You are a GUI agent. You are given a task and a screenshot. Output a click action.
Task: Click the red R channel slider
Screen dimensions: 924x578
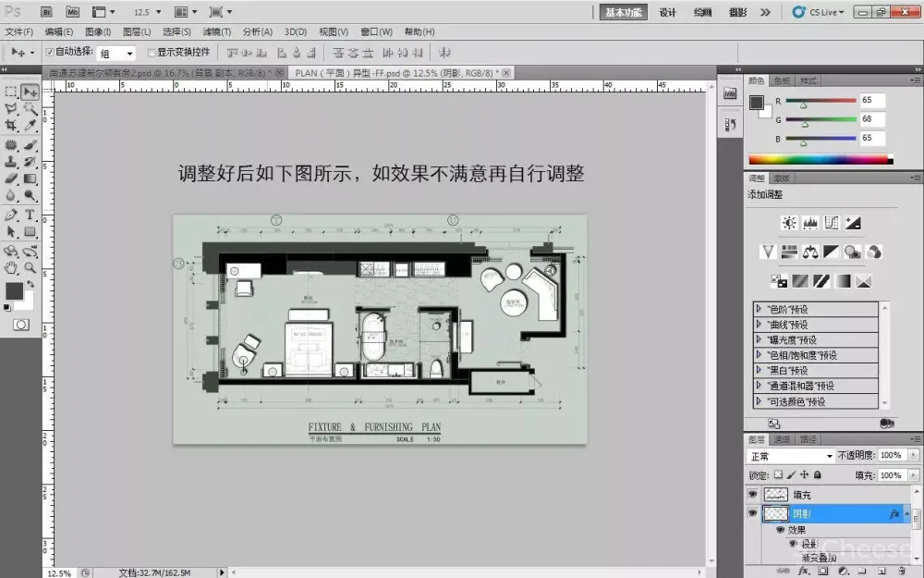coord(803,105)
